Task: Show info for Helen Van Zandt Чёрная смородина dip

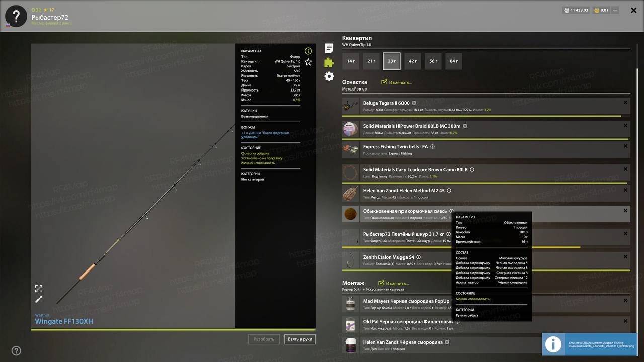Action: [447, 342]
